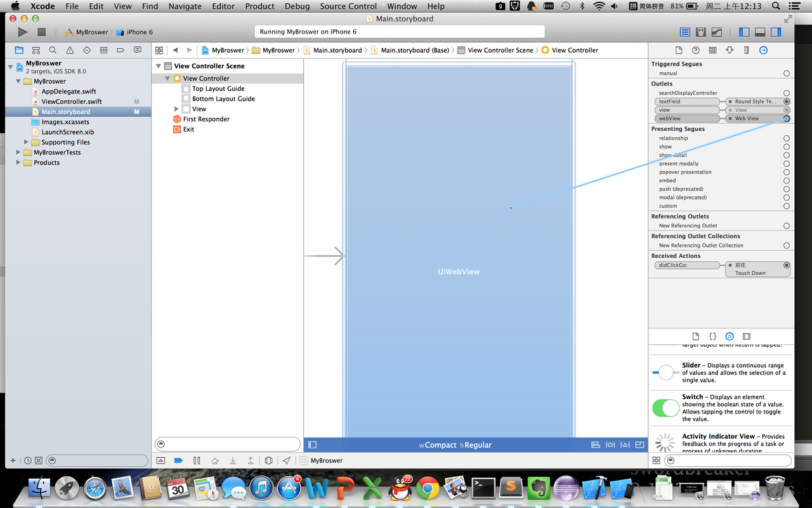812x508 pixels.
Task: Toggle the document outline button
Action: (x=312, y=445)
